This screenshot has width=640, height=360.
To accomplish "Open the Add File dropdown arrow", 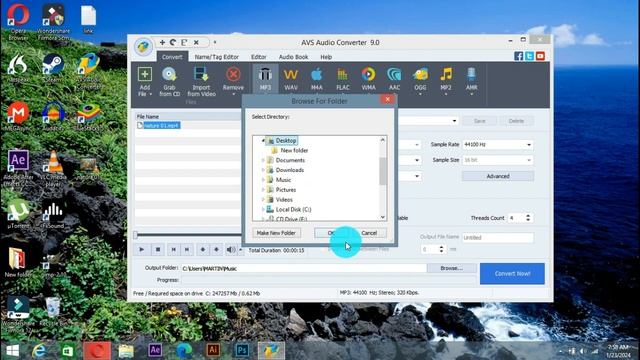I will 151,94.
